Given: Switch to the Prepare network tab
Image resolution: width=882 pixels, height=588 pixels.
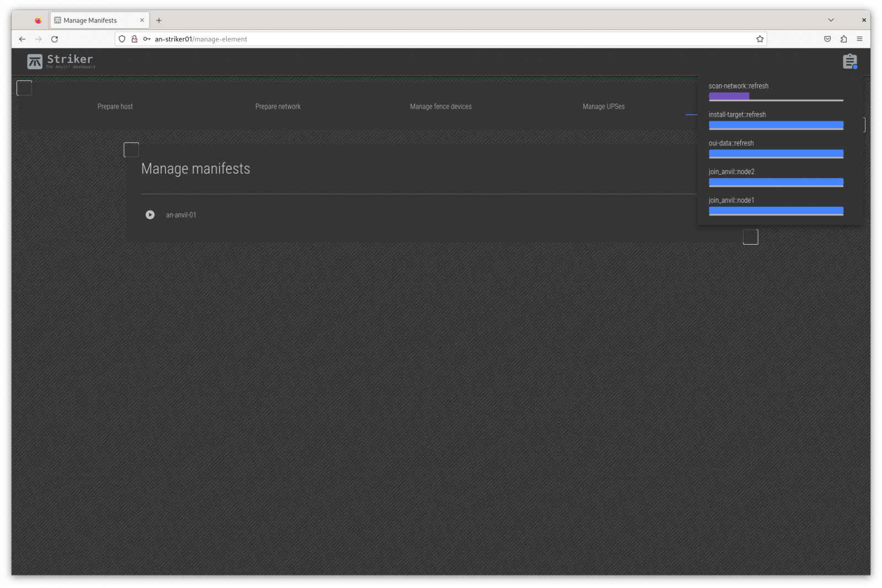Looking at the screenshot, I should click(278, 106).
